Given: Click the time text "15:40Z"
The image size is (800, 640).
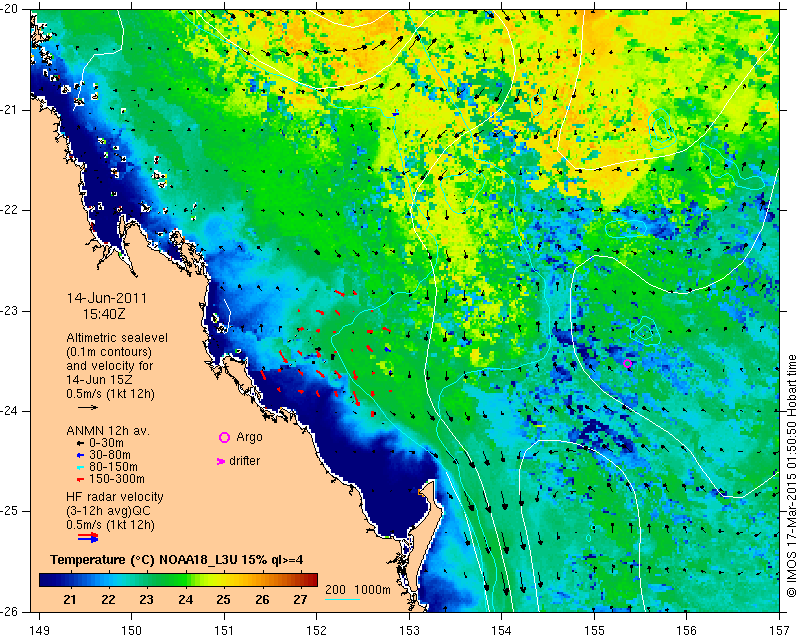Looking at the screenshot, I should point(104,314).
